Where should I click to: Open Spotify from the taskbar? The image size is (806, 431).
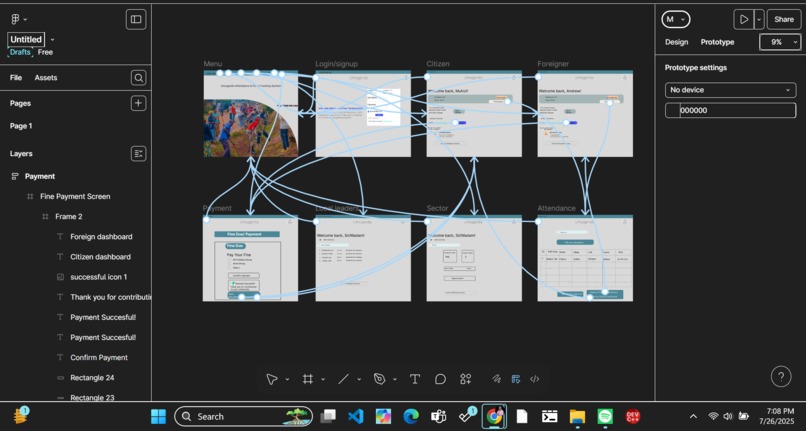(x=605, y=416)
